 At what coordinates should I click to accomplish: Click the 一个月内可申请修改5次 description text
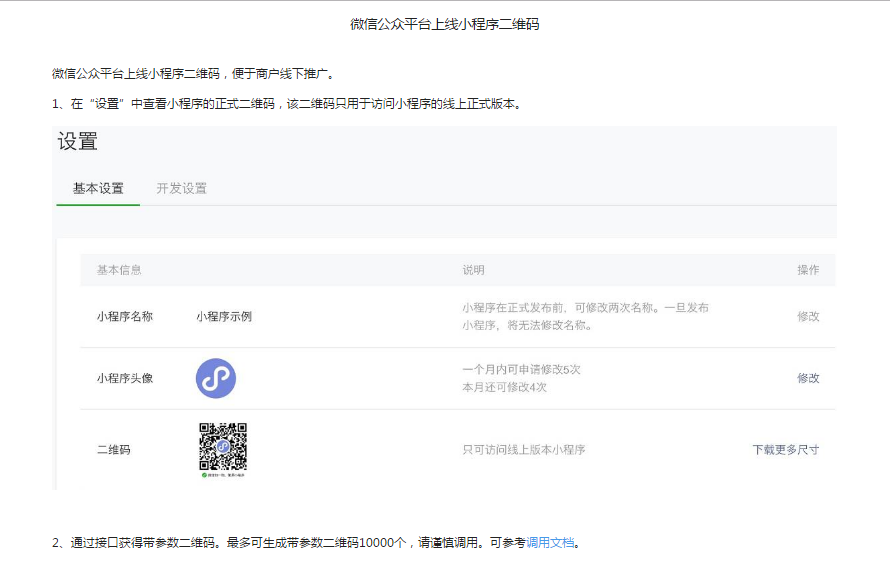521,370
